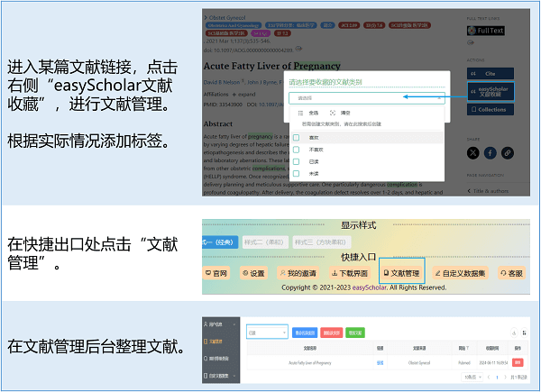Click the red delete button in the Pubmed row

tap(518, 362)
